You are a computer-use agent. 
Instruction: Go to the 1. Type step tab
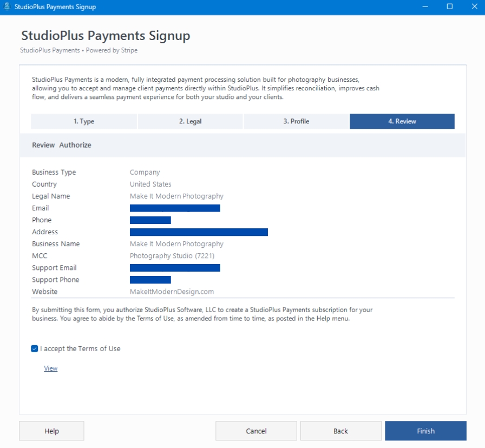(84, 122)
